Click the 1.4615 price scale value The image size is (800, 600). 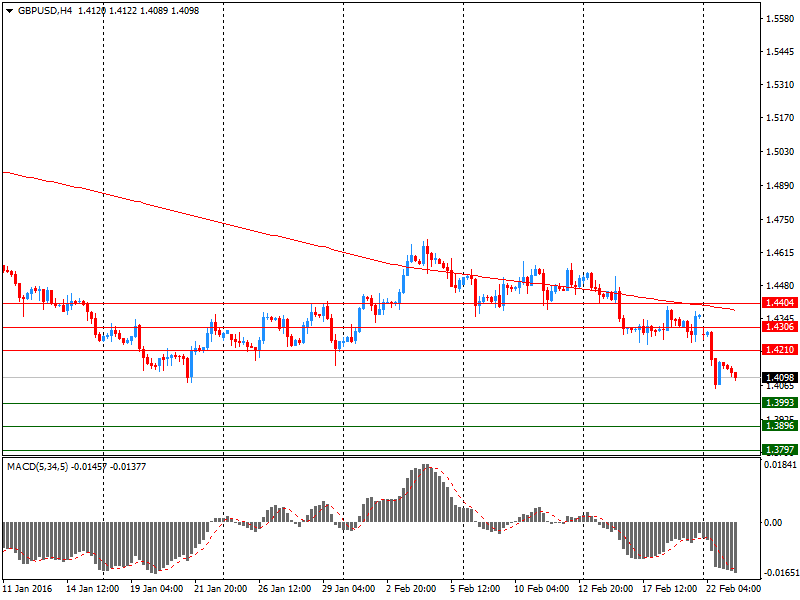pos(780,253)
